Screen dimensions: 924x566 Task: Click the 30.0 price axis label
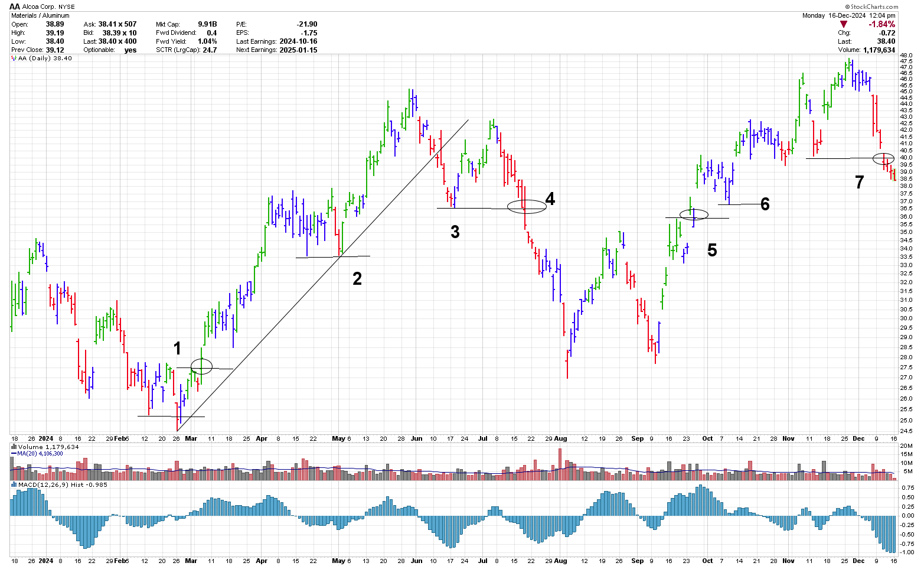pyautogui.click(x=906, y=318)
